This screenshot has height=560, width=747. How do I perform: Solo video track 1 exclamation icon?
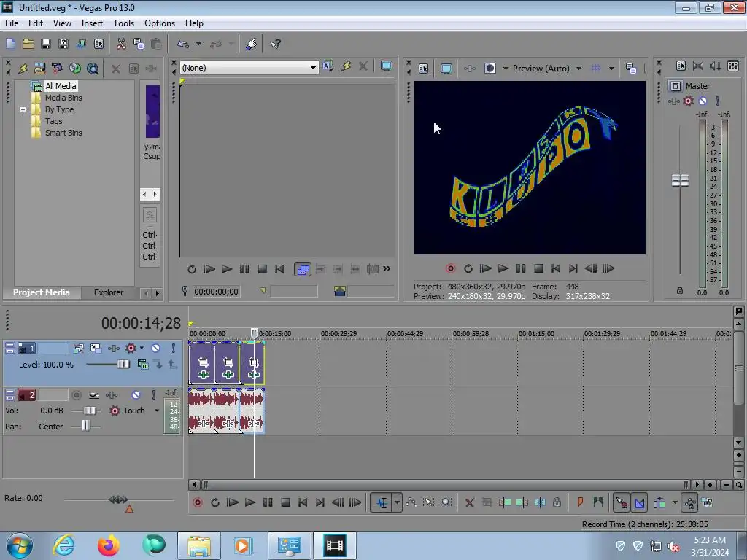[x=174, y=348]
